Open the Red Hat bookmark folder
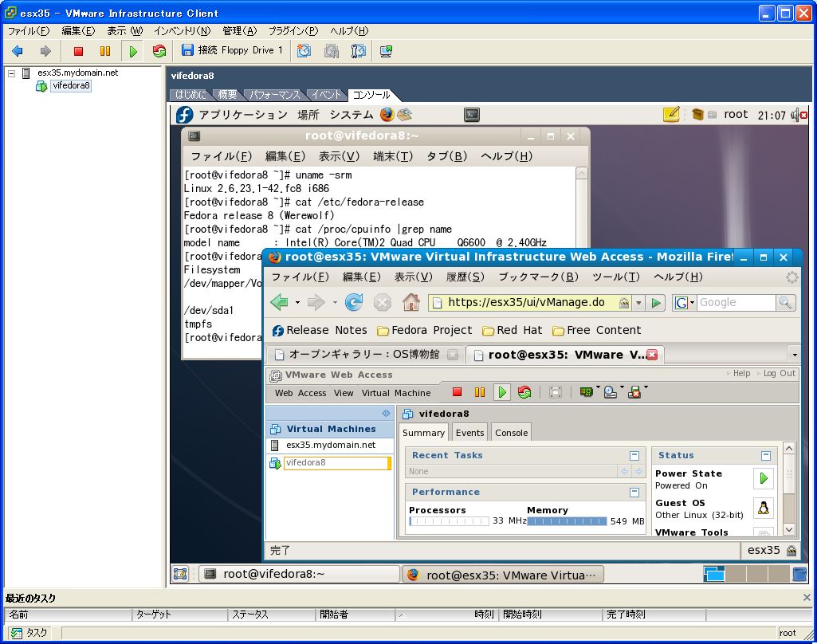The height and width of the screenshot is (644, 817). point(513,330)
